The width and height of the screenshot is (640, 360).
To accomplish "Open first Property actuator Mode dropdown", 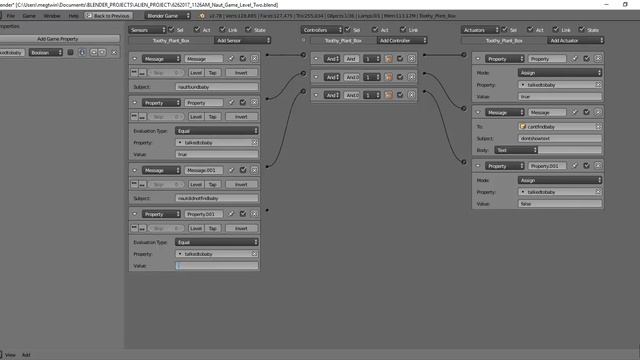I will coord(560,73).
